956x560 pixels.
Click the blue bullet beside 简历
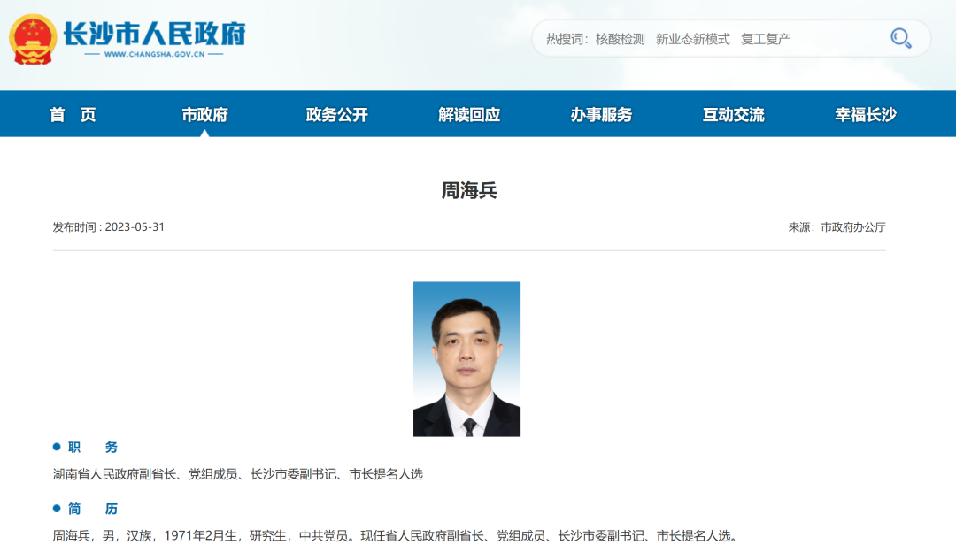57,509
